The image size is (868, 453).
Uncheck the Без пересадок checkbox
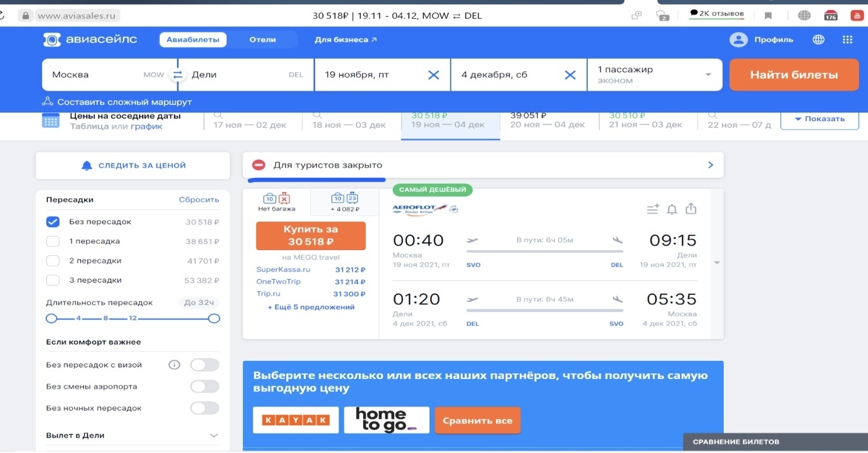point(53,222)
